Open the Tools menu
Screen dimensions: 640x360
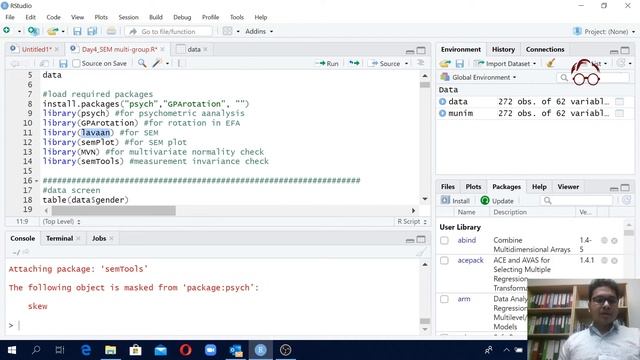pyautogui.click(x=237, y=17)
